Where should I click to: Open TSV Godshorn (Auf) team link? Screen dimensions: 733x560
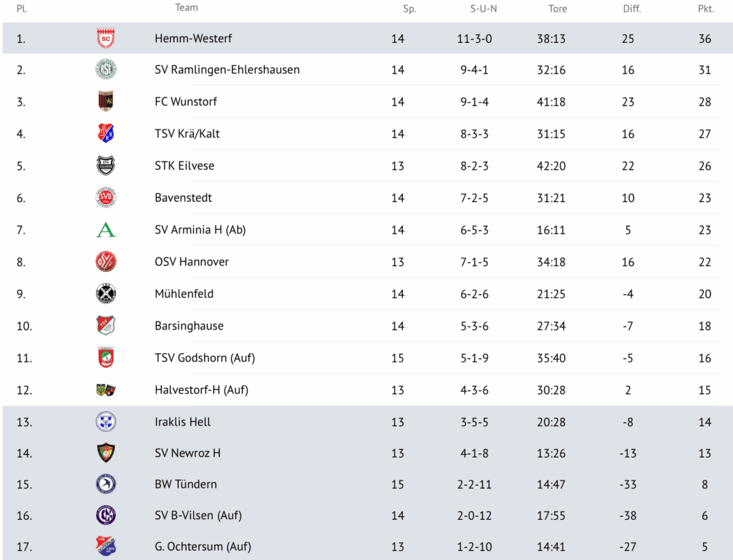pos(205,358)
